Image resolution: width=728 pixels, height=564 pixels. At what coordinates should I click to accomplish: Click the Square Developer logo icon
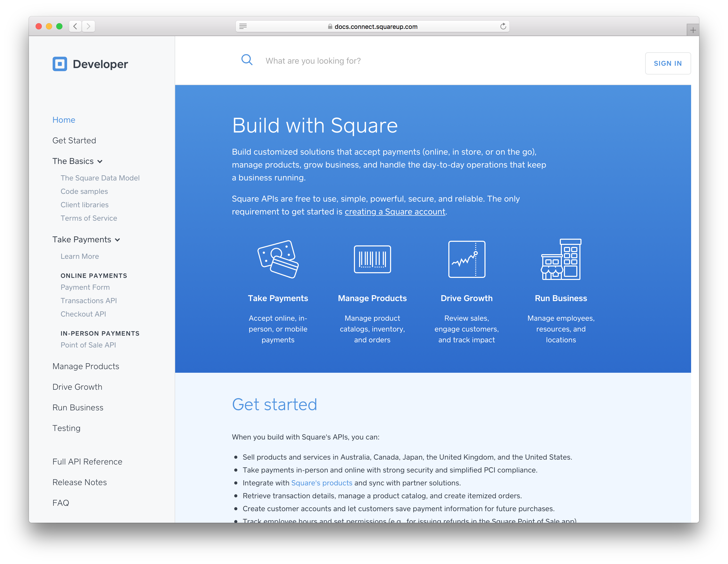[x=60, y=64]
